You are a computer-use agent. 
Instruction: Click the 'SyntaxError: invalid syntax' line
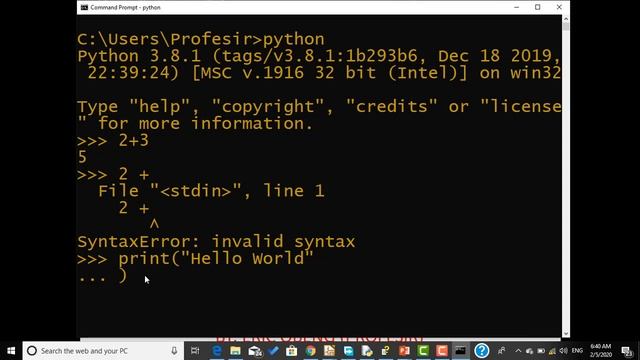(216, 242)
